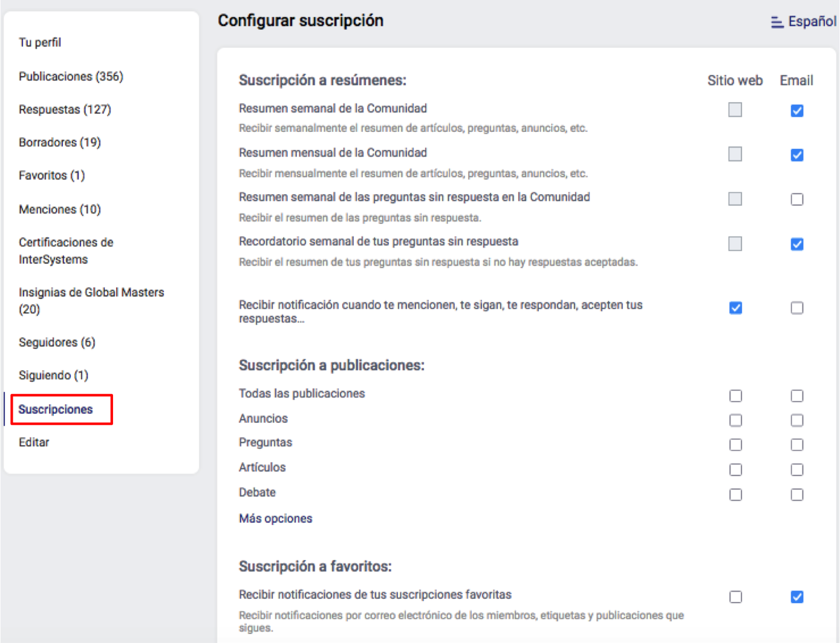Screen dimensions: 840x643
Task: Select Suscripciones in sidebar
Action: coord(56,410)
